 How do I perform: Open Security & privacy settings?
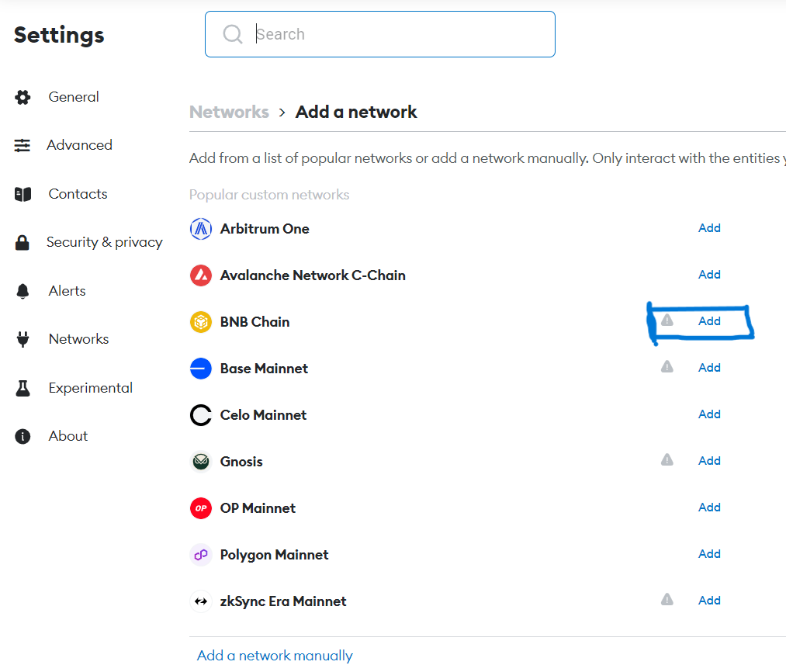coord(104,242)
